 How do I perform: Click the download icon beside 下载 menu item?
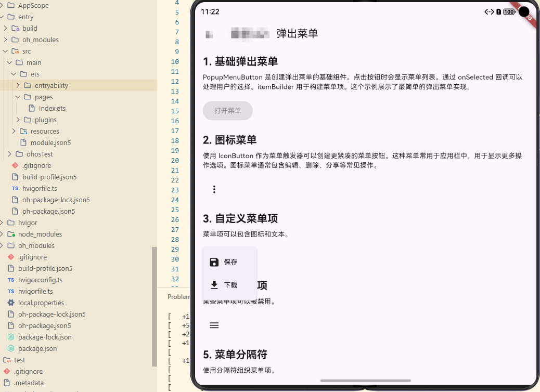[214, 285]
